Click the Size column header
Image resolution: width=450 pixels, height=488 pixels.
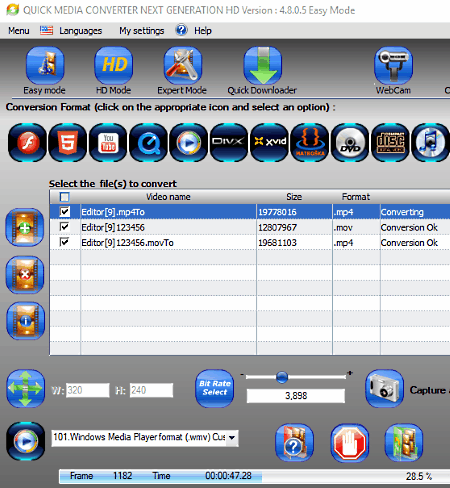[x=294, y=197]
